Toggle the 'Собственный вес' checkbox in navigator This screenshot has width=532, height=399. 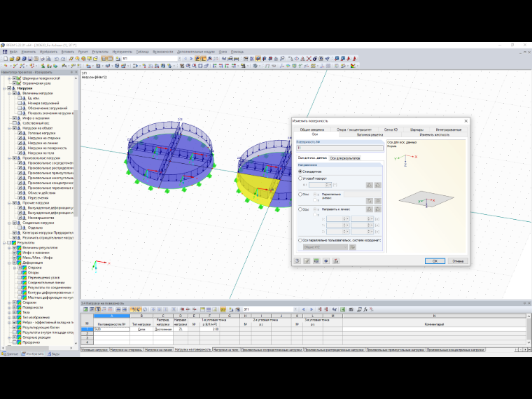pyautogui.click(x=15, y=123)
